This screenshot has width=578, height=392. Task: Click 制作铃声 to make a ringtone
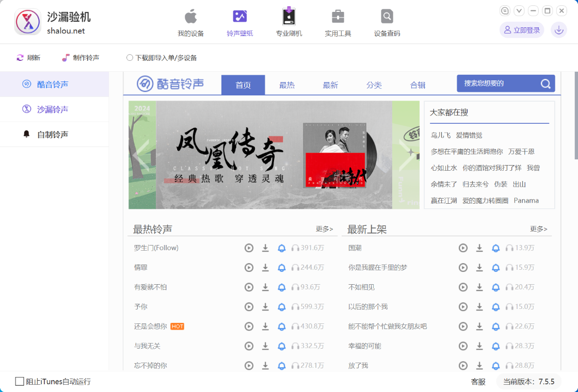[x=81, y=58]
